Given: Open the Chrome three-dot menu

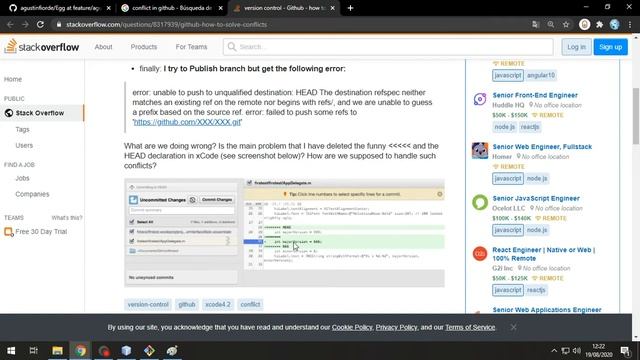Looking at the screenshot, I should click(x=630, y=24).
